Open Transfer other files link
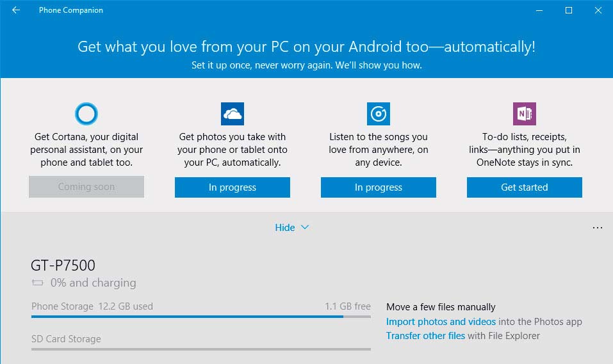 (425, 336)
